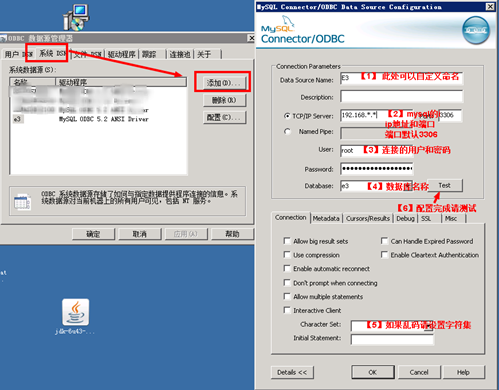This screenshot has width=499, height=390.
Task: Open the jdk-6u43 Java desktop icon
Action: [x=75, y=317]
